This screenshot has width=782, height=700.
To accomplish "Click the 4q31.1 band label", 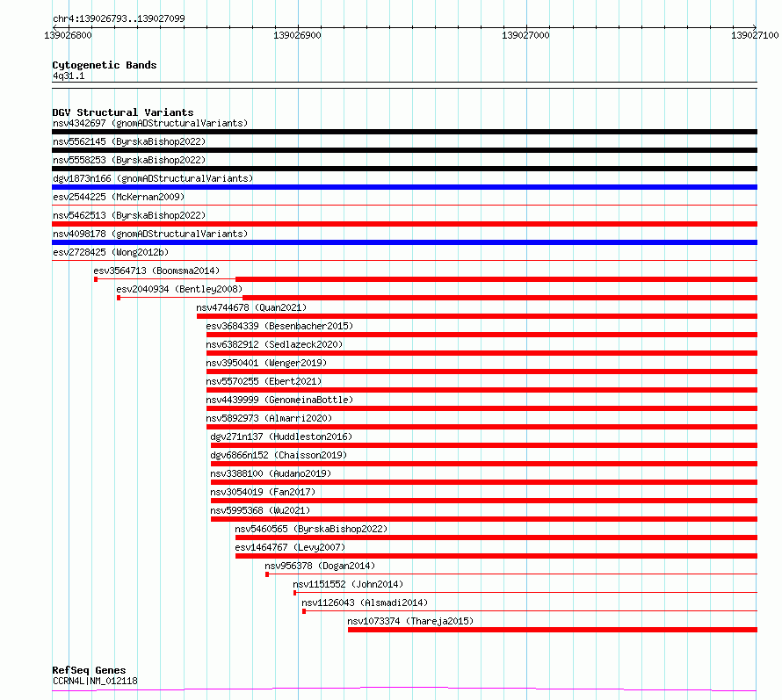I will [x=69, y=76].
